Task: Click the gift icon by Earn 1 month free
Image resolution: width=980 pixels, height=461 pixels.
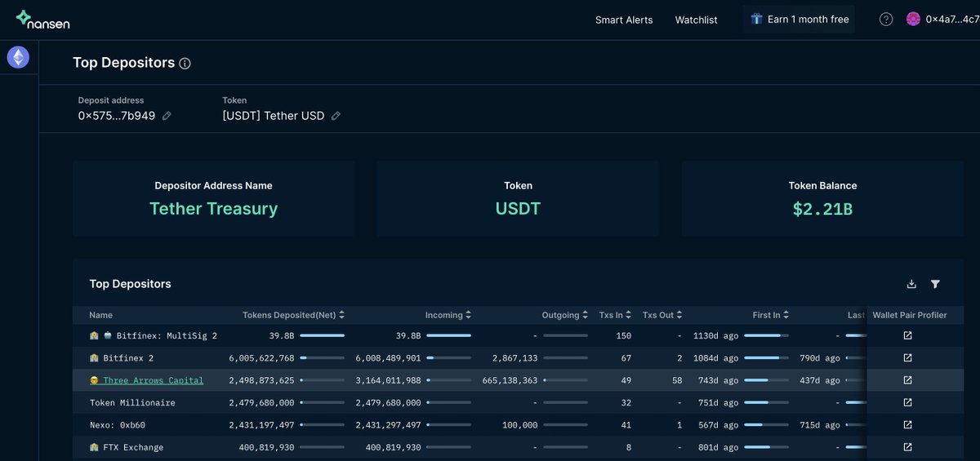Action: 756,19
